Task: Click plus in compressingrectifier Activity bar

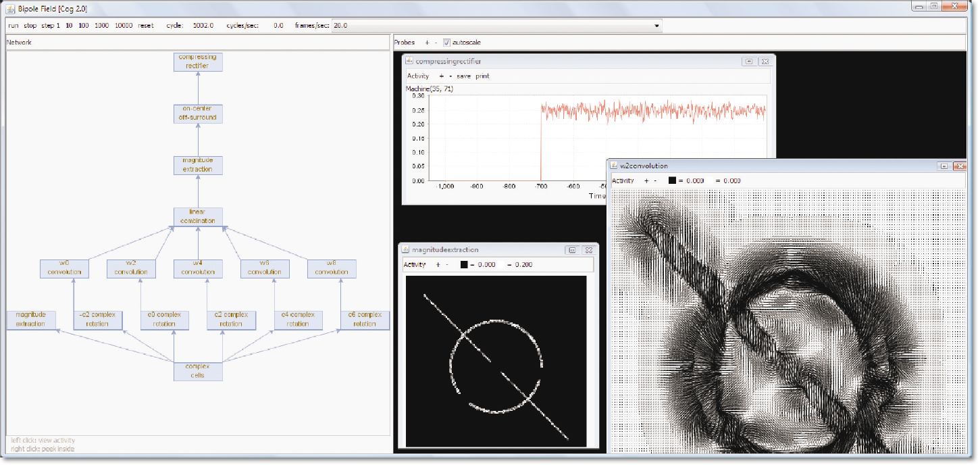Action: click(x=441, y=76)
